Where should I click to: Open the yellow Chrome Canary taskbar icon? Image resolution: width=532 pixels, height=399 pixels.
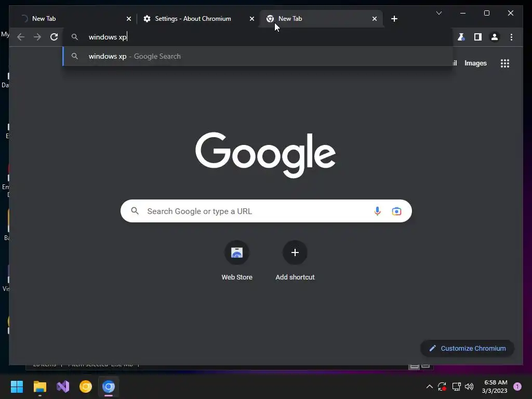[86, 387]
